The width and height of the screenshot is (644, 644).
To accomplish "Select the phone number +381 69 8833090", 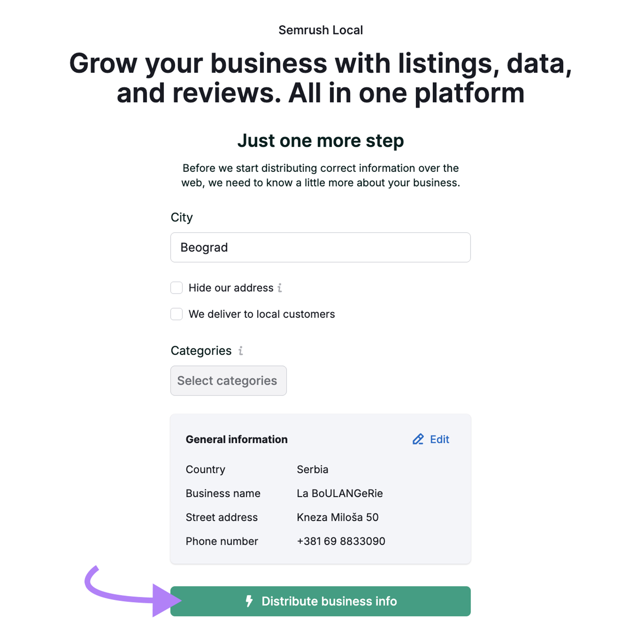I will point(341,541).
